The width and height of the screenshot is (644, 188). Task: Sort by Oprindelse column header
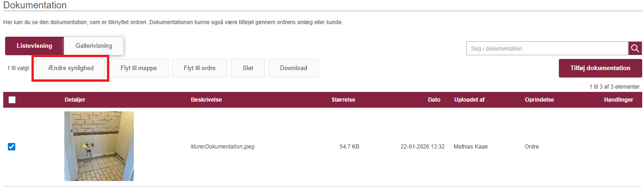(539, 100)
